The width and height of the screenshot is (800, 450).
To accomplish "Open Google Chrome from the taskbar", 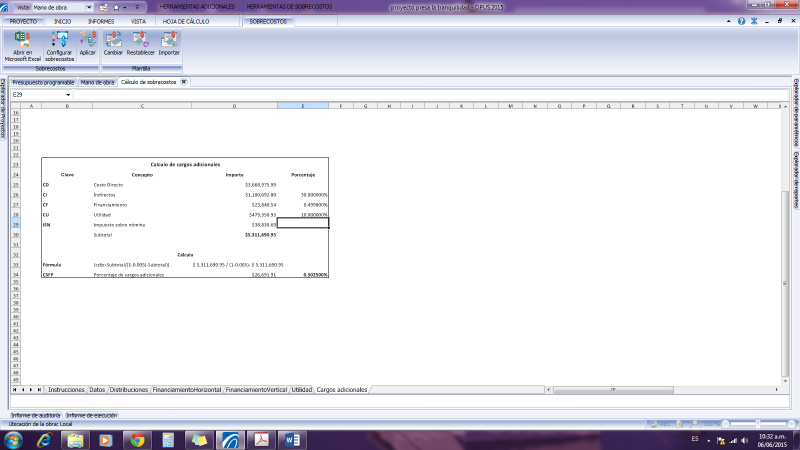I will click(135, 439).
